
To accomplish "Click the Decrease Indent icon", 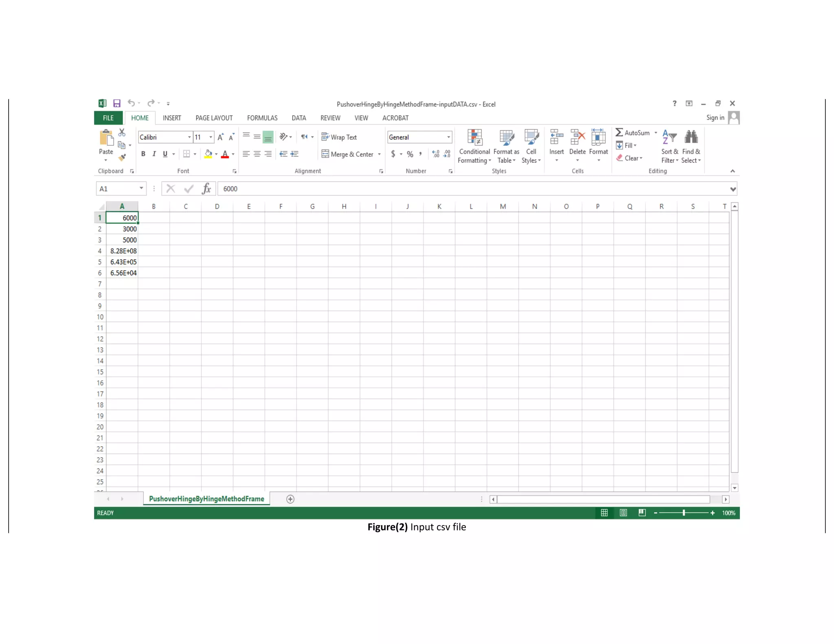I will (x=283, y=154).
